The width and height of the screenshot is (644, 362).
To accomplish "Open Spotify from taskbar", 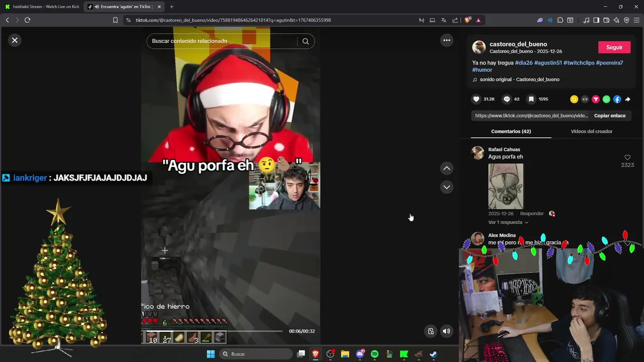I will click(x=374, y=354).
